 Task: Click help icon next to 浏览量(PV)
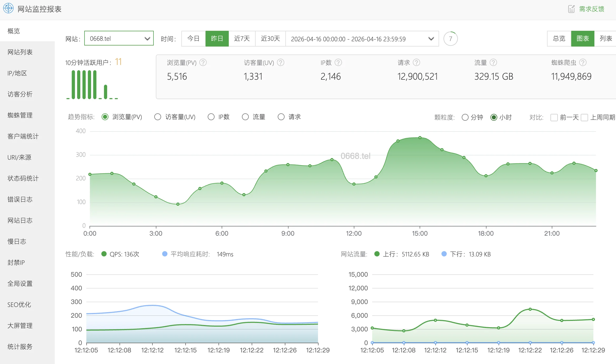click(203, 63)
